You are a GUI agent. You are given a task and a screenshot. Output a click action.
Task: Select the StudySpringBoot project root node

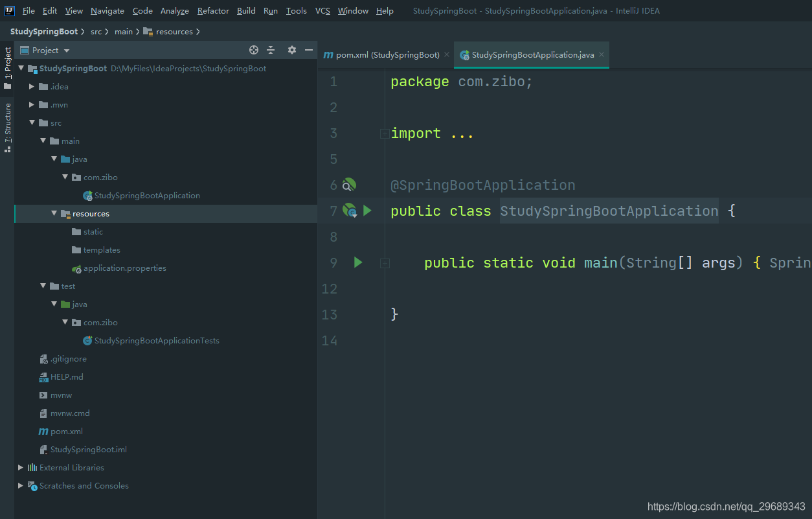click(x=73, y=68)
